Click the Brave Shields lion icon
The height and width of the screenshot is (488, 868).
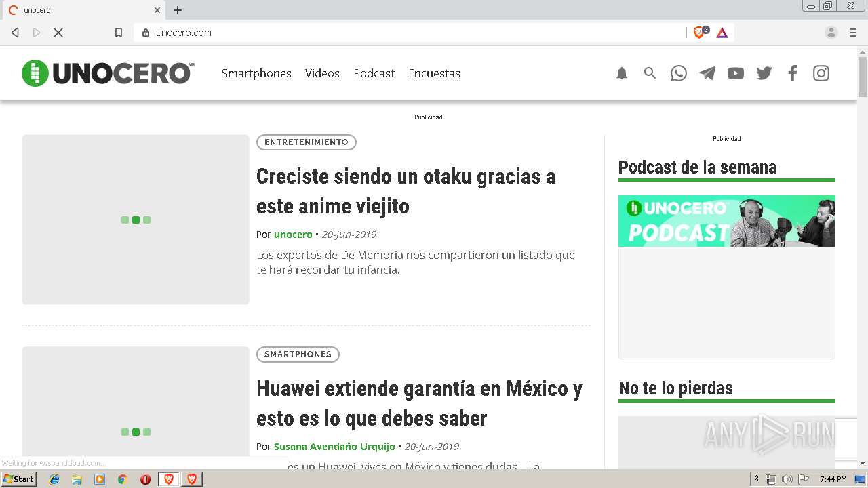(x=699, y=33)
